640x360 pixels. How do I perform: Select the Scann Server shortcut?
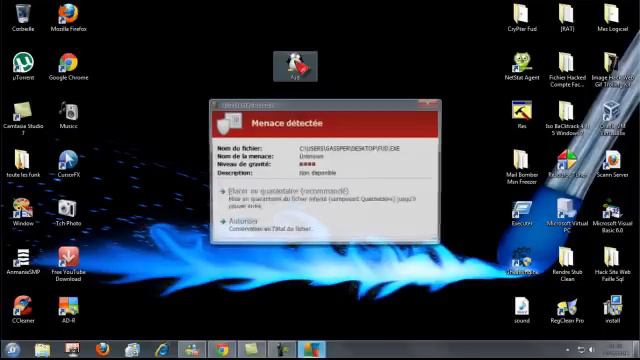612,163
